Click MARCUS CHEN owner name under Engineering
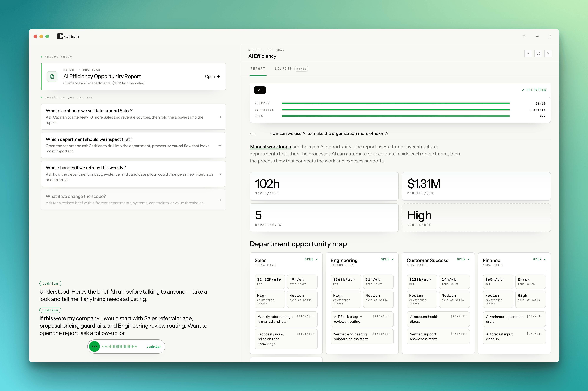The image size is (588, 391). [342, 265]
